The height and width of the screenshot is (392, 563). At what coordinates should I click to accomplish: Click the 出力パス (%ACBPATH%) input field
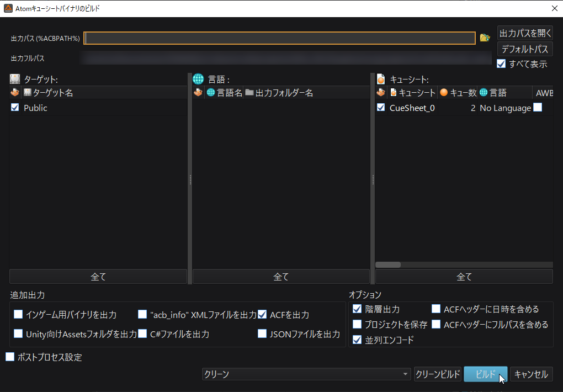(x=280, y=38)
